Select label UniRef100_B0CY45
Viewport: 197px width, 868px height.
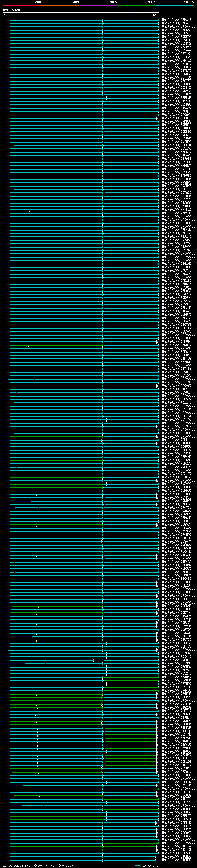(x=177, y=271)
